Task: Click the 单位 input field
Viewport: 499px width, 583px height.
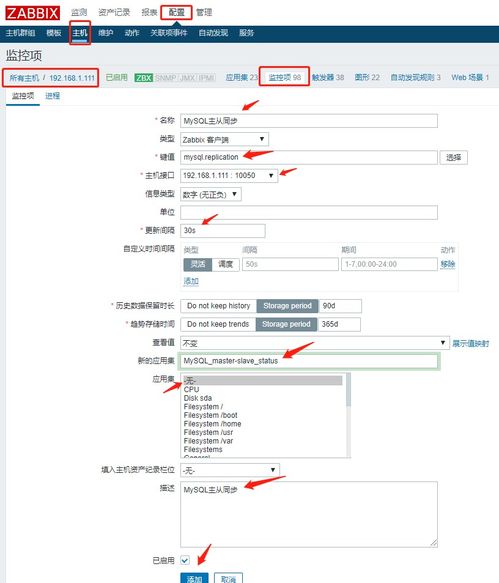Action: (309, 213)
